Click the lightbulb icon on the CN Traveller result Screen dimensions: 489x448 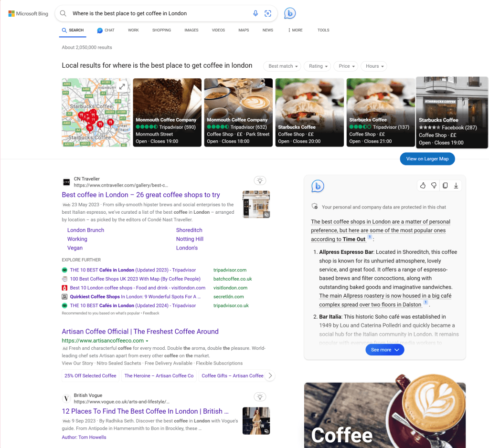click(x=260, y=180)
